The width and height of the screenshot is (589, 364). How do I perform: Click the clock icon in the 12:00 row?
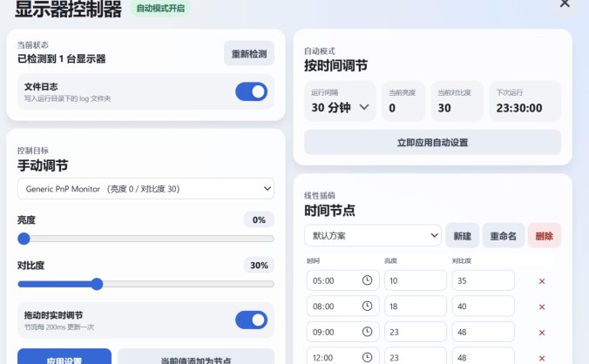pos(367,357)
